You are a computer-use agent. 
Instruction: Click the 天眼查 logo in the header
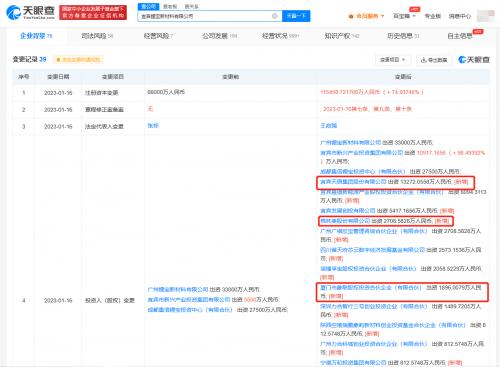click(x=30, y=12)
